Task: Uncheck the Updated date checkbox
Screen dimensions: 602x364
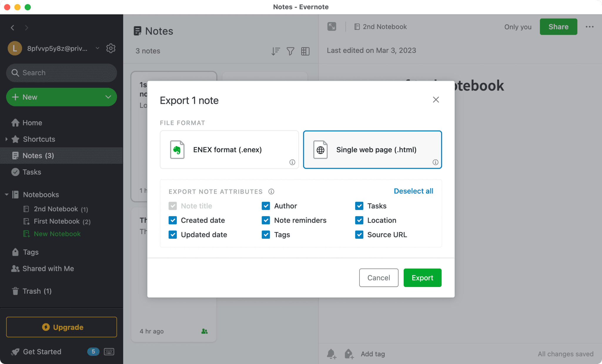Action: pos(173,235)
